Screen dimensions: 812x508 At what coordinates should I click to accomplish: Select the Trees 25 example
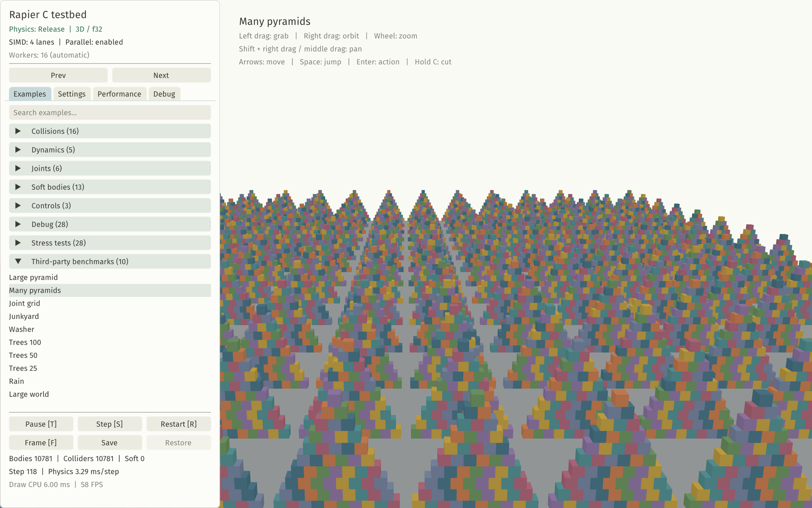(x=110, y=369)
